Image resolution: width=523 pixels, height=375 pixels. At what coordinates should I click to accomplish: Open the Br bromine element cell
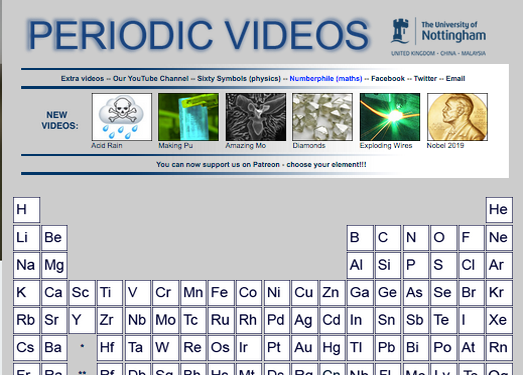pyautogui.click(x=471, y=293)
